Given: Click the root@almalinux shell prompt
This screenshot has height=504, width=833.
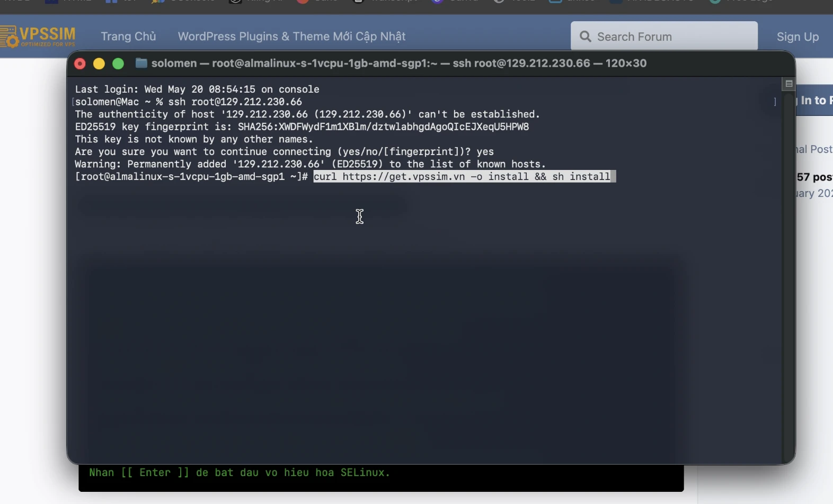Looking at the screenshot, I should click(x=191, y=176).
